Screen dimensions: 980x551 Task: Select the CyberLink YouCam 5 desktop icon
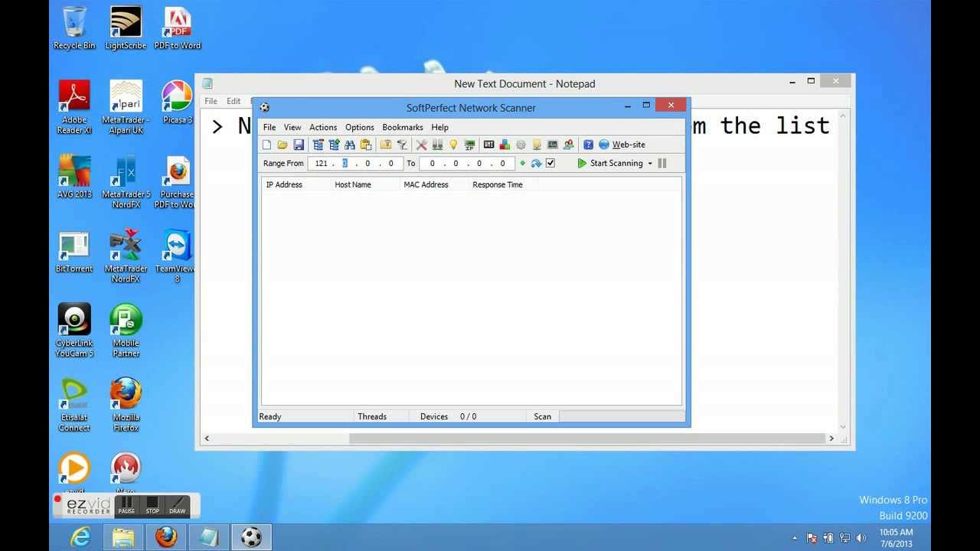tap(74, 331)
